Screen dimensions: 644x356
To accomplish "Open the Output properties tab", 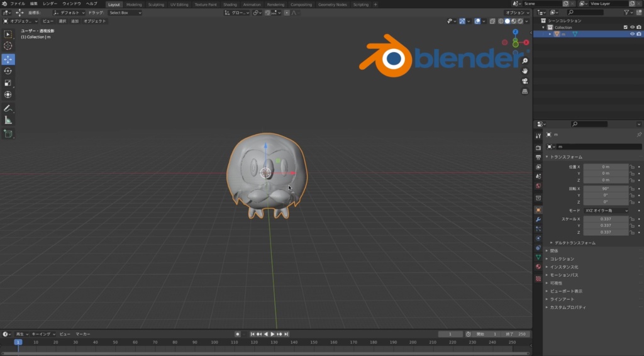I will click(538, 157).
